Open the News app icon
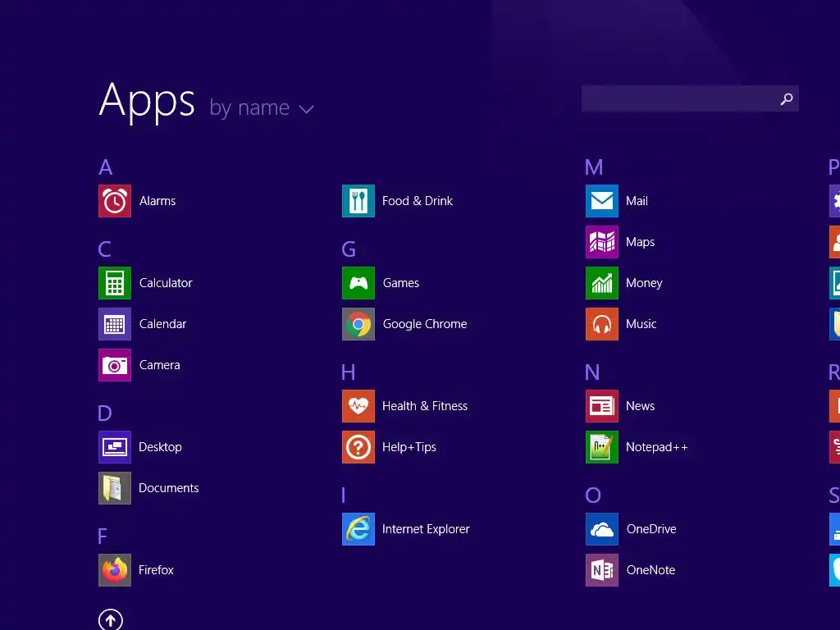 602,406
